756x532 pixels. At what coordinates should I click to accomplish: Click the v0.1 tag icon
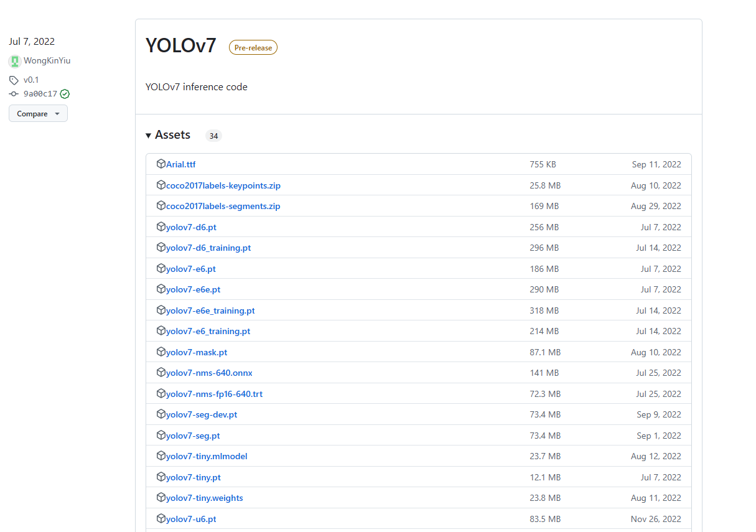(x=14, y=80)
